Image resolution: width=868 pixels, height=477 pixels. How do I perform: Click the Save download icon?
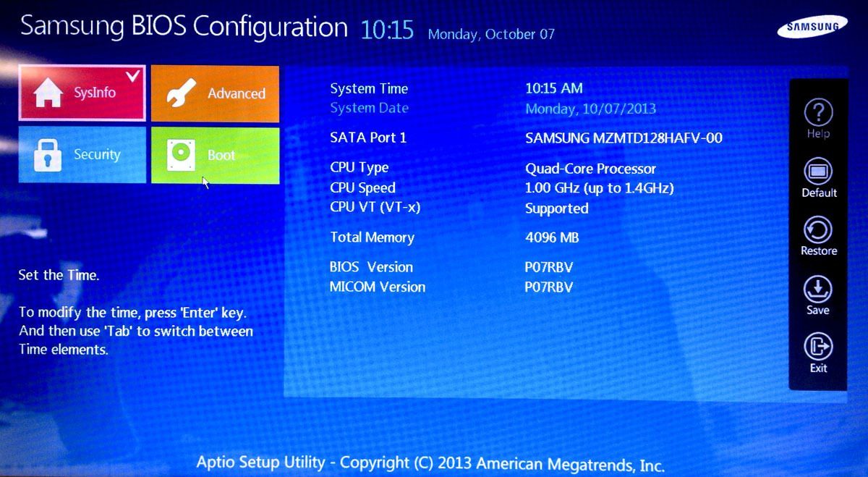click(x=818, y=290)
